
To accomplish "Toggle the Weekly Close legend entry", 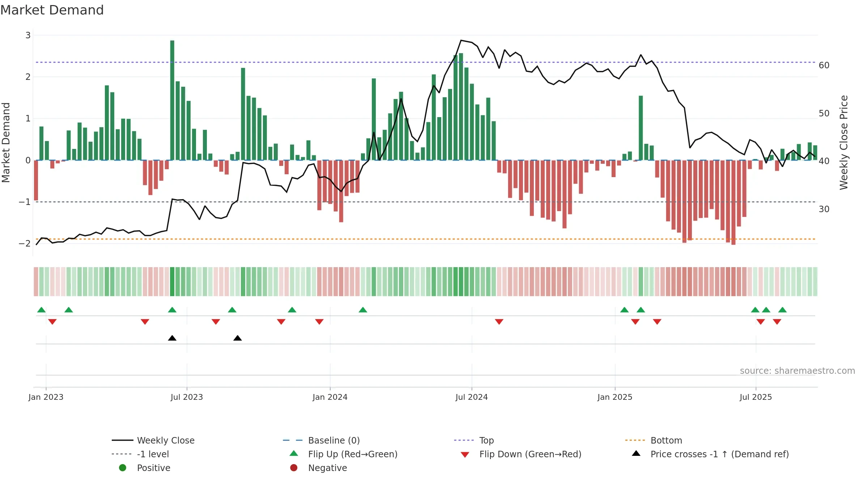I will tap(153, 440).
